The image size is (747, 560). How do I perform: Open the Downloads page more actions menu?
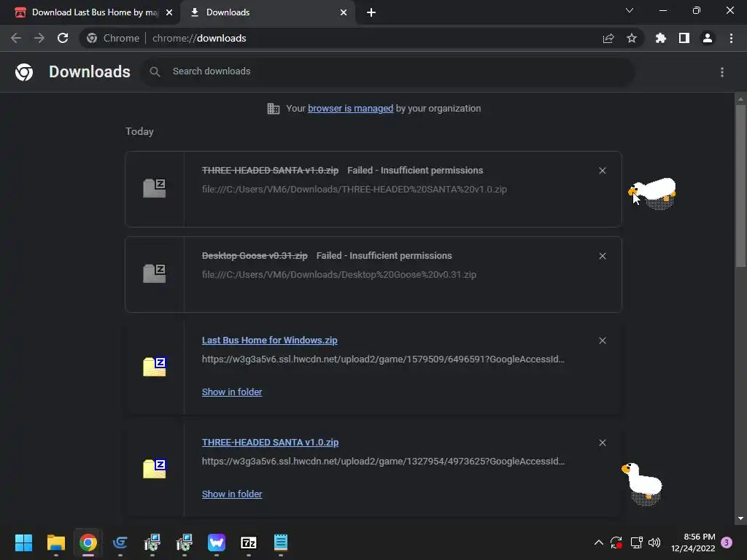tap(722, 72)
